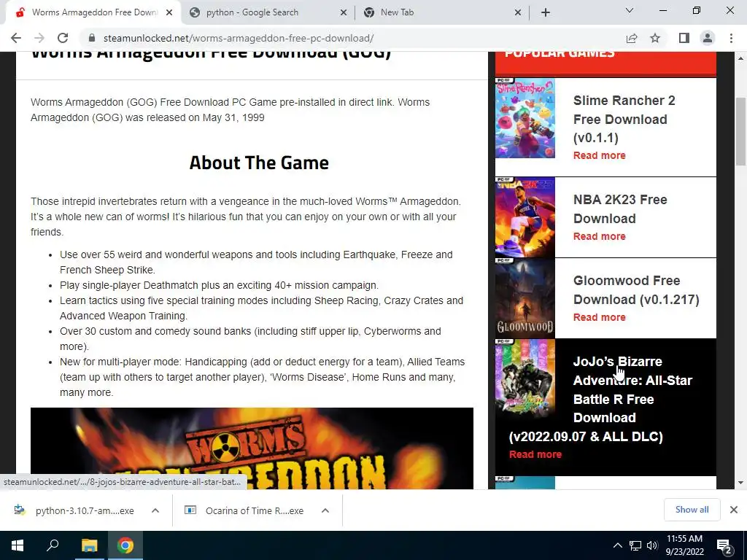Open Slime Rancher 2 Free Download link
Viewport: 747px width, 560px height.
624,119
